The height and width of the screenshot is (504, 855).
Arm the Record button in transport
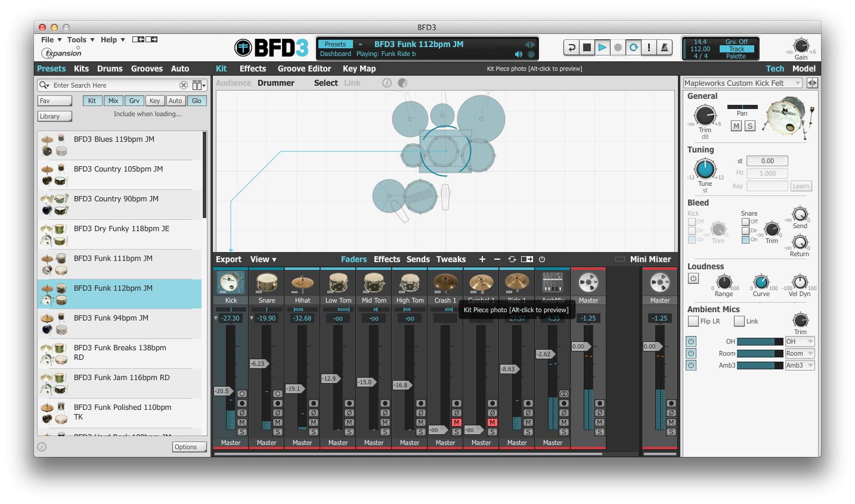click(618, 48)
